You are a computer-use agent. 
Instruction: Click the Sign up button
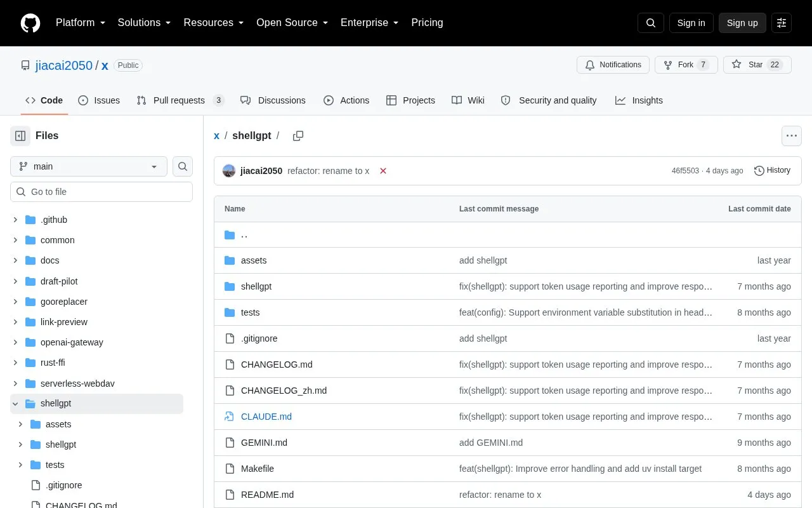[742, 23]
